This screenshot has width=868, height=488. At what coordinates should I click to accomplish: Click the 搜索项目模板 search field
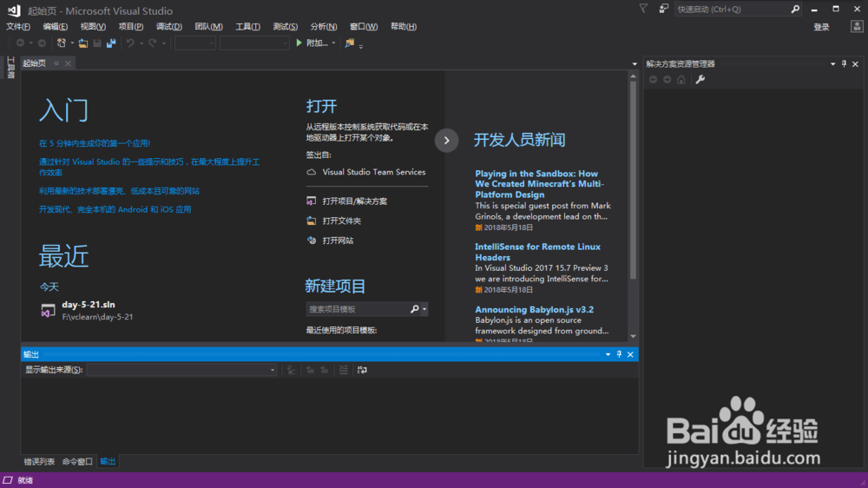click(x=358, y=309)
